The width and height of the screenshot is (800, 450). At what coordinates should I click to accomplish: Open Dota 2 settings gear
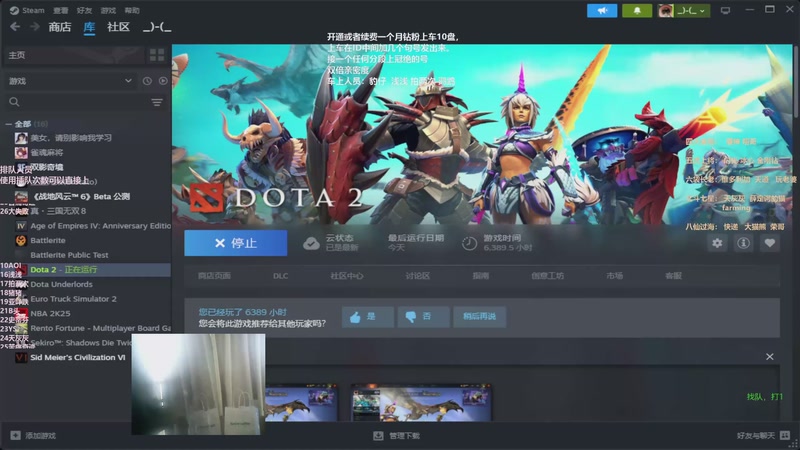click(717, 243)
